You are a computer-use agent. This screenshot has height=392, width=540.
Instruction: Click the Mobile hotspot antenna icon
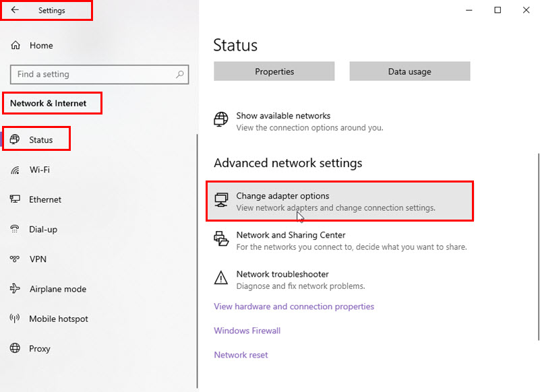pos(14,319)
